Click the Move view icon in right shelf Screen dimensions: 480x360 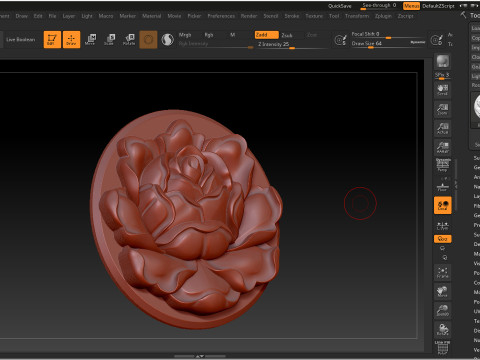pos(443,291)
